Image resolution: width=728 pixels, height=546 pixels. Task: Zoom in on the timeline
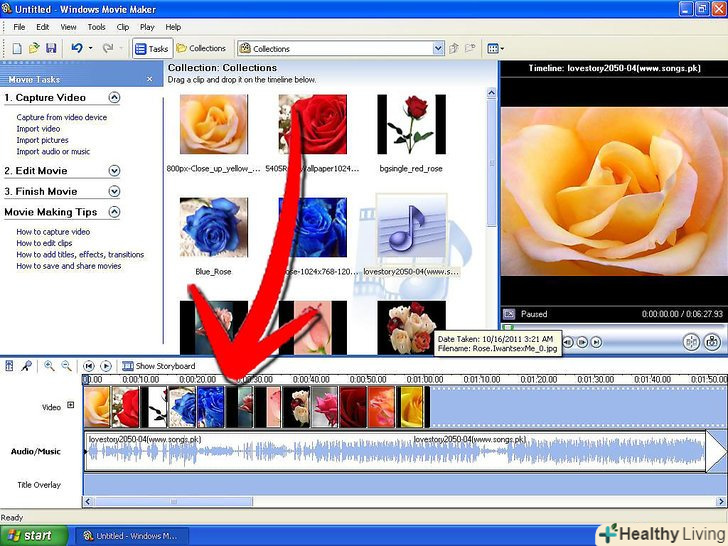coord(49,366)
